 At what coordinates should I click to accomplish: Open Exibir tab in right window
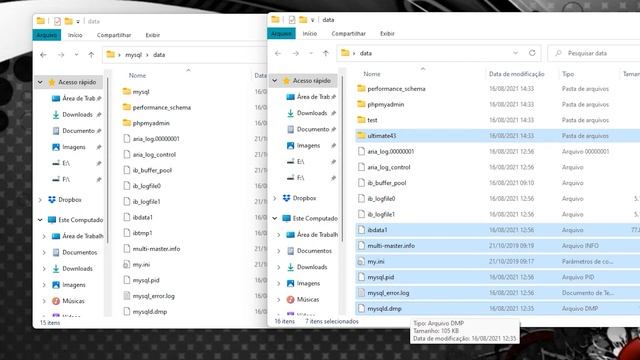coord(387,33)
